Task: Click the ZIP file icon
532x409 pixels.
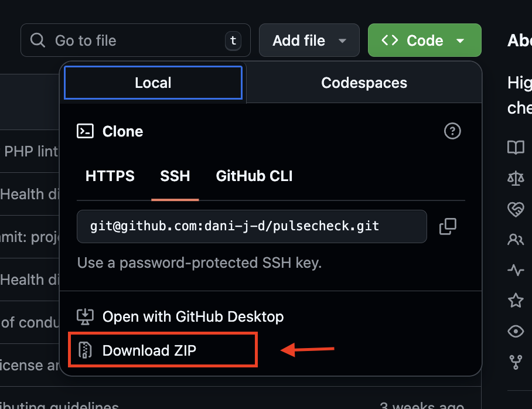Action: pos(85,350)
